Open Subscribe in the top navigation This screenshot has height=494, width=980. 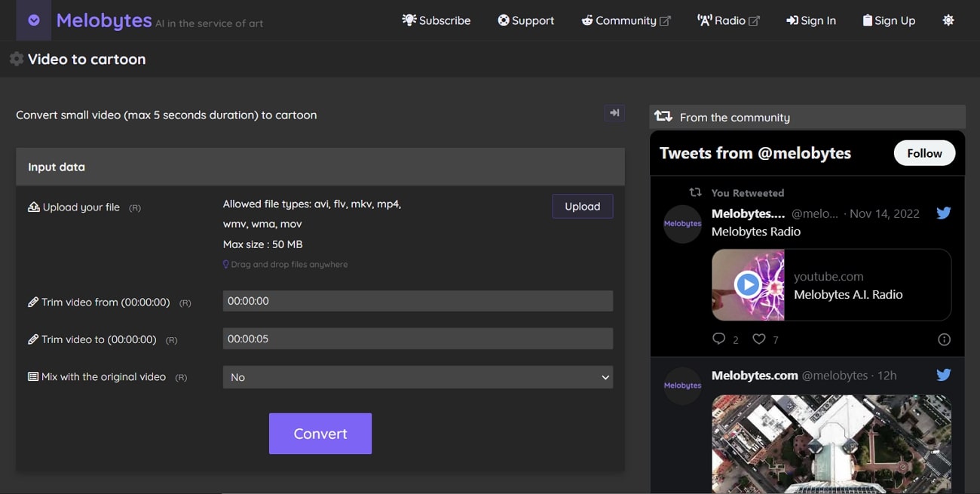(x=436, y=20)
